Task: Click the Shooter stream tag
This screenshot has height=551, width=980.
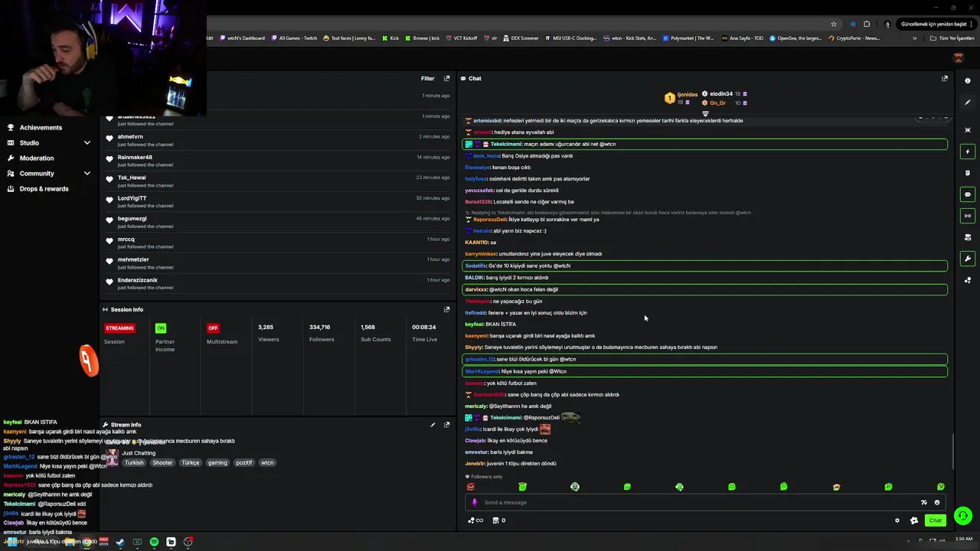Action: [x=162, y=463]
